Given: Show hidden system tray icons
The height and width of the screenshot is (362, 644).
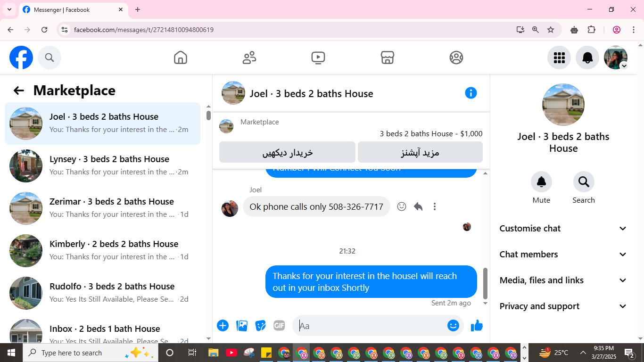Looking at the screenshot, I should 583,353.
